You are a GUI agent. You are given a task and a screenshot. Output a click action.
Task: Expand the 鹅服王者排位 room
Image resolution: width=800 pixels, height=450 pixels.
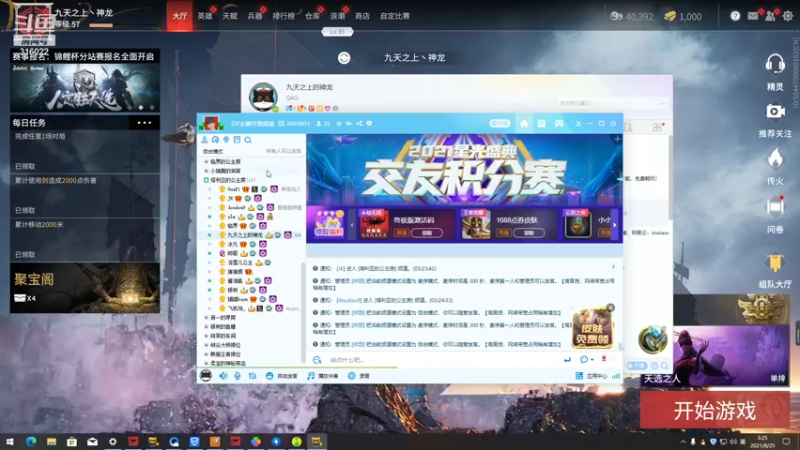pyautogui.click(x=206, y=354)
